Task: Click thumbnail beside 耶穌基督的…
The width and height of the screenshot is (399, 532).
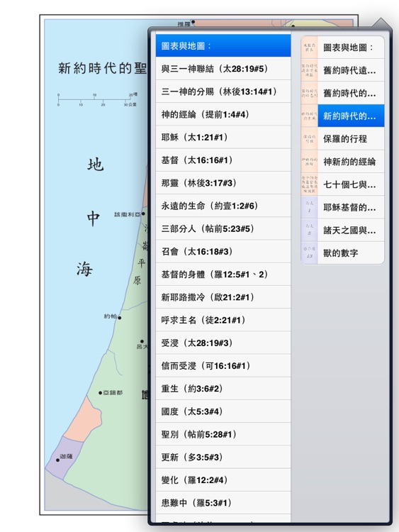Action: 310,207
